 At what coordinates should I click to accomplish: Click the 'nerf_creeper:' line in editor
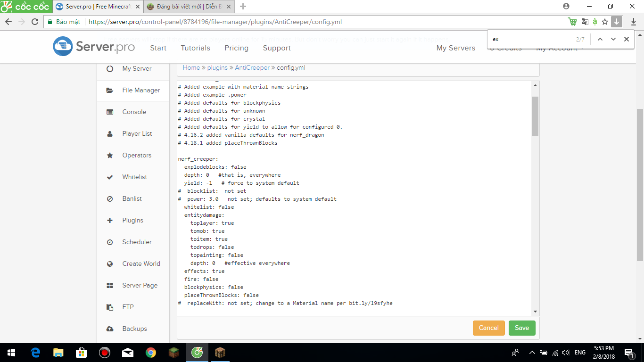[198, 159]
